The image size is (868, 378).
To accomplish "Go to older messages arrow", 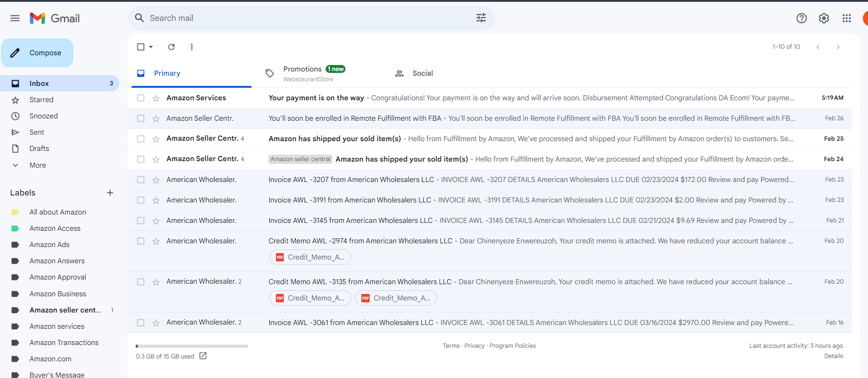I will [x=838, y=47].
